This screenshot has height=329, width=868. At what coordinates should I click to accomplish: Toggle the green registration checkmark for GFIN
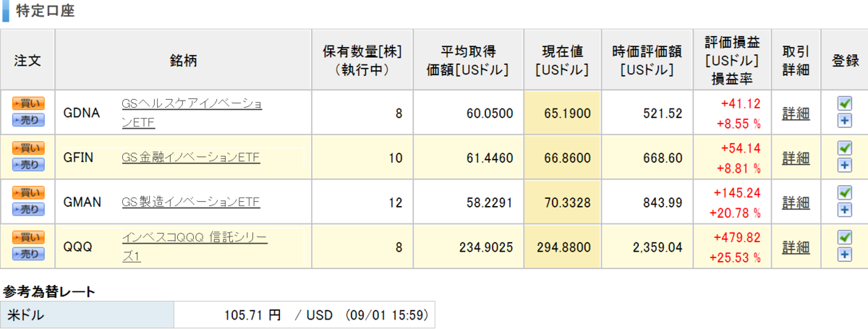click(844, 148)
